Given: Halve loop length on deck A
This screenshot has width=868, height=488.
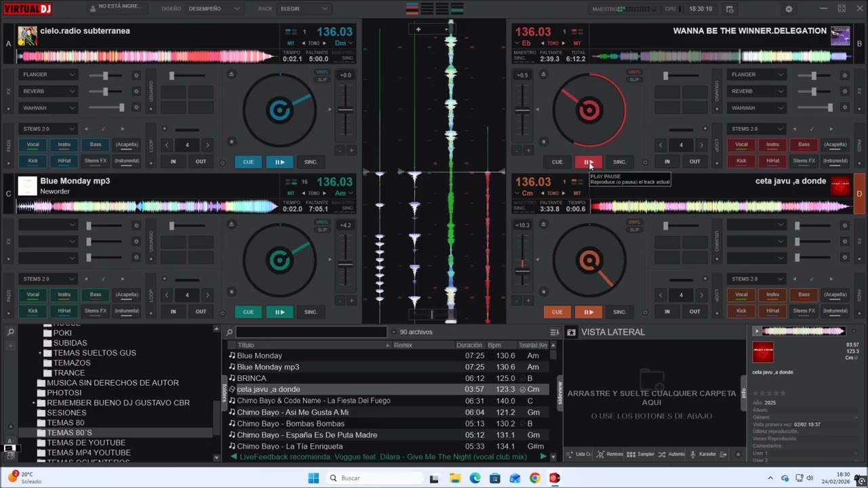Looking at the screenshot, I should click(167, 145).
